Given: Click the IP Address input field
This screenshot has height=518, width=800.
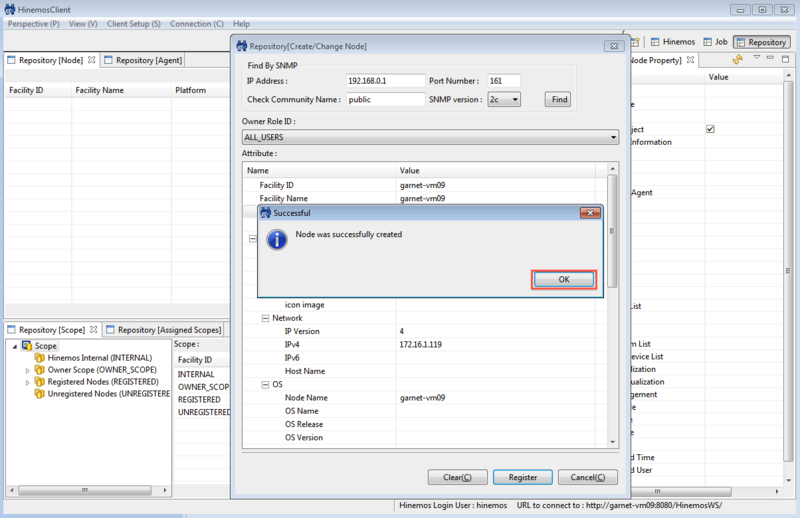Looking at the screenshot, I should click(386, 81).
